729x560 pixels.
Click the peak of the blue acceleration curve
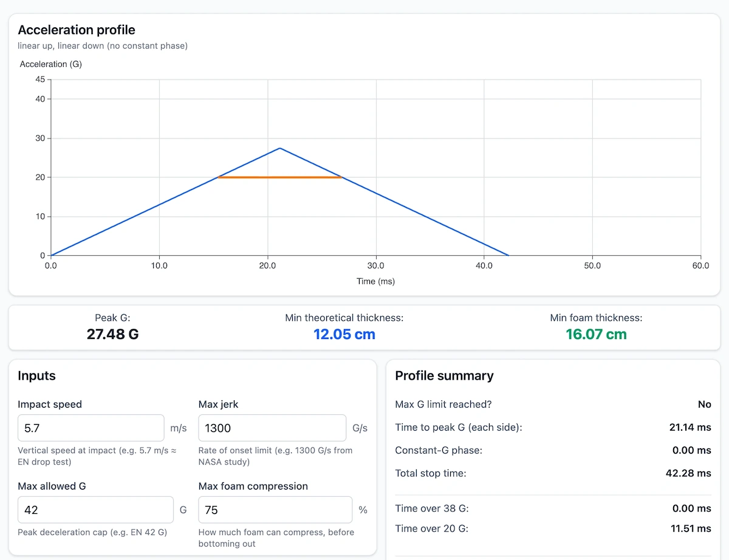[279, 148]
